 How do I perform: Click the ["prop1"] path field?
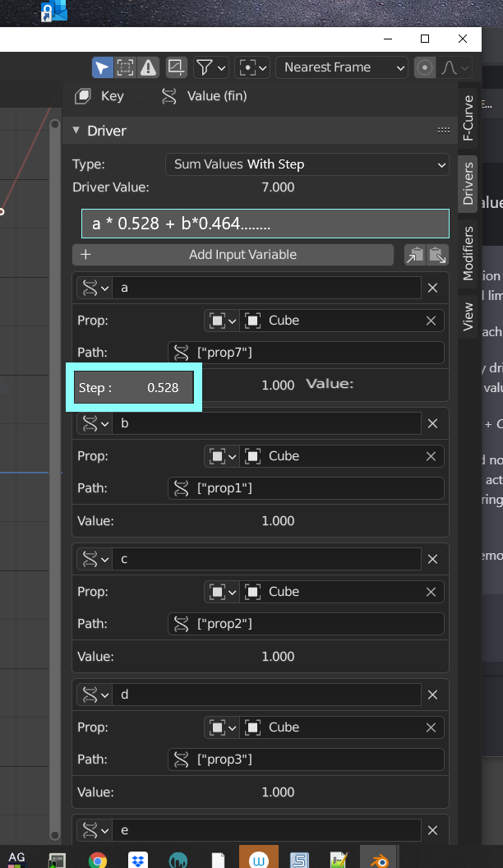(306, 488)
